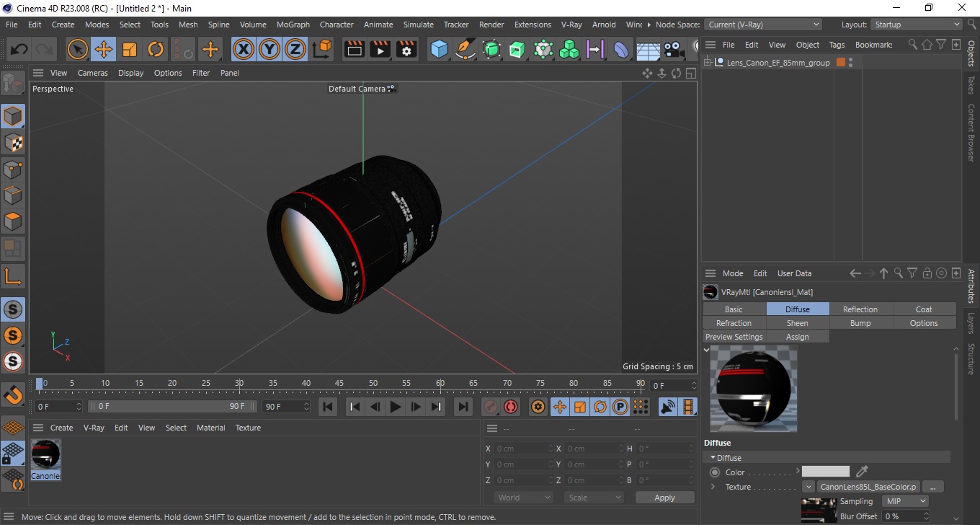Open Edit Render Settings
Screen dimensions: 980x525
pyautogui.click(x=407, y=49)
